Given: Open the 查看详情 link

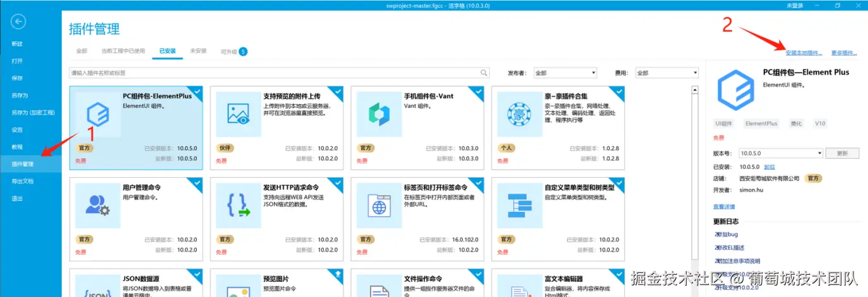Looking at the screenshot, I should tap(724, 207).
